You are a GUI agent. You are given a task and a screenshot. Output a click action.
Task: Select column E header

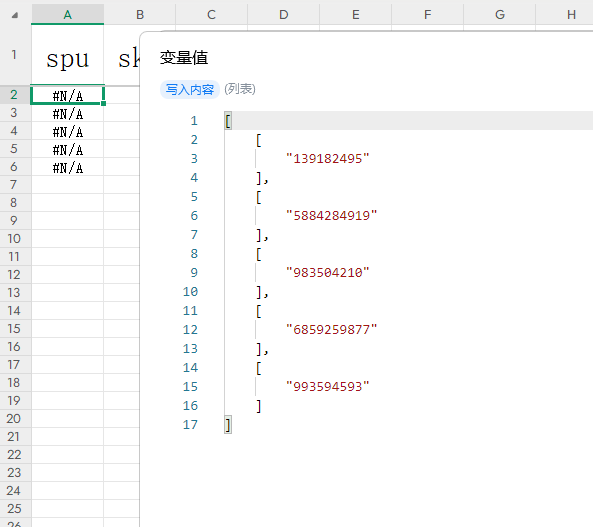tap(355, 14)
